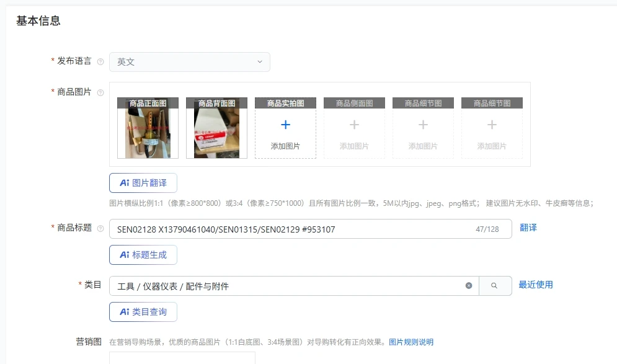
Task: Click the search icon in the 类目 field
Action: [x=495, y=286]
